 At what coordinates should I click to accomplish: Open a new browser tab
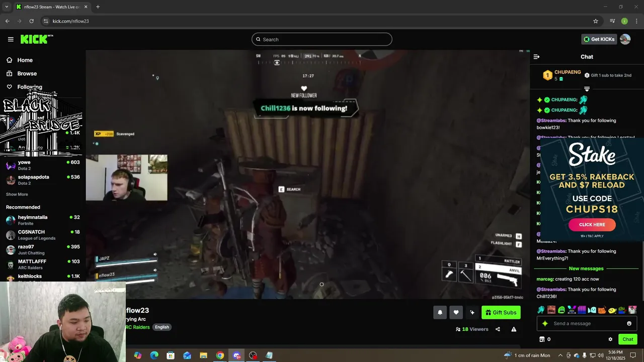pos(98,7)
